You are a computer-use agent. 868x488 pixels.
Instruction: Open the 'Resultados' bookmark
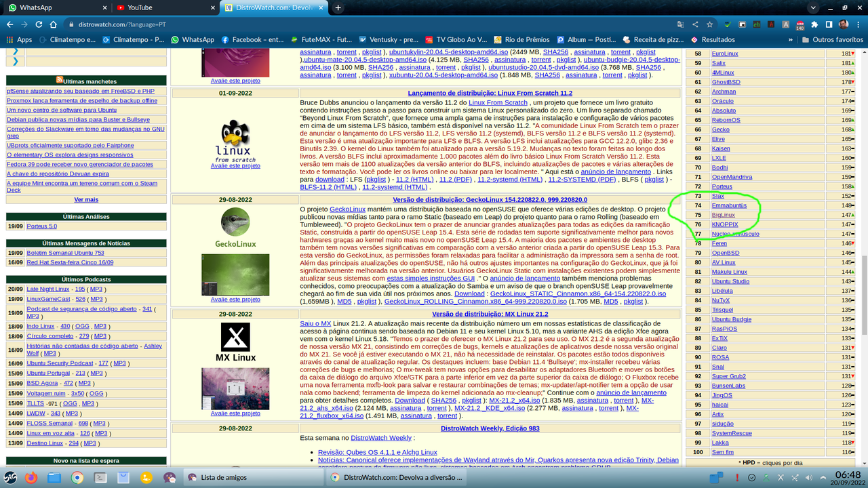click(x=712, y=40)
